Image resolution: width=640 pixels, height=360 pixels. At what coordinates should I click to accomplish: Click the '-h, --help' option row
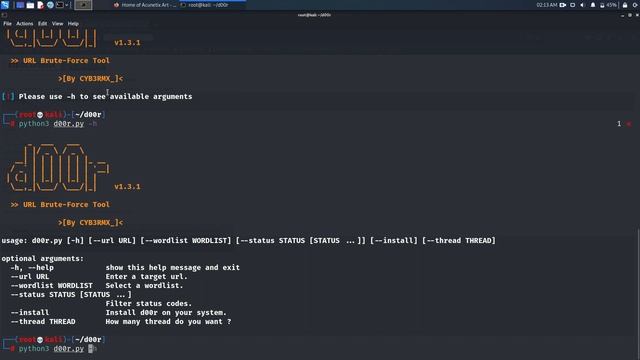[x=125, y=267]
